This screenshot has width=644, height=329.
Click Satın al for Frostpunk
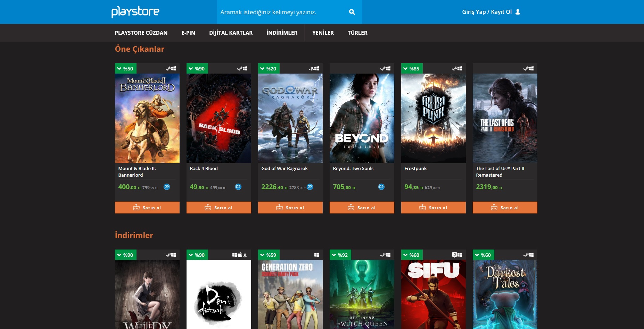[434, 208]
